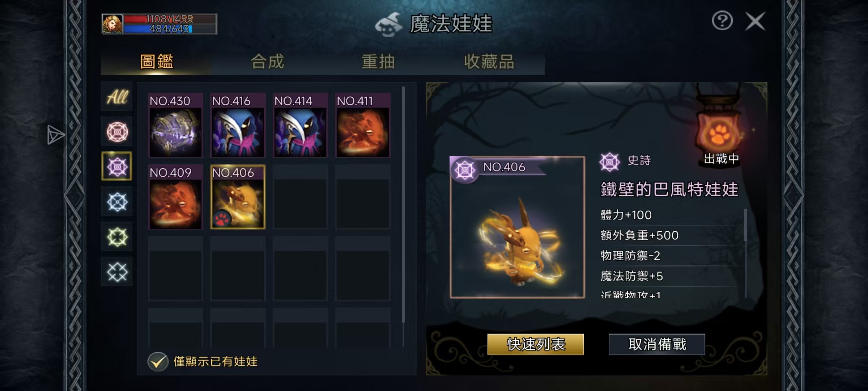Select the green rarity filter icon
Viewport: 868px width, 391px height.
pos(117,237)
